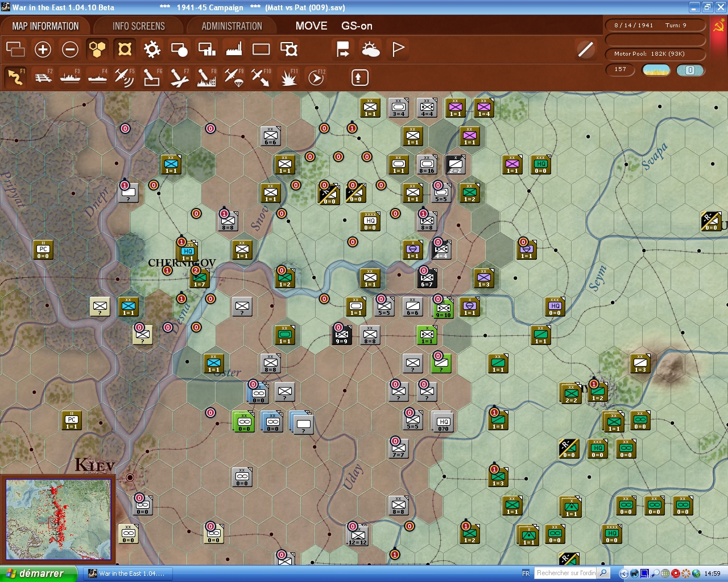Image resolution: width=728 pixels, height=582 pixels.
Task: Select the black counter marked 9=9
Action: coord(341,335)
